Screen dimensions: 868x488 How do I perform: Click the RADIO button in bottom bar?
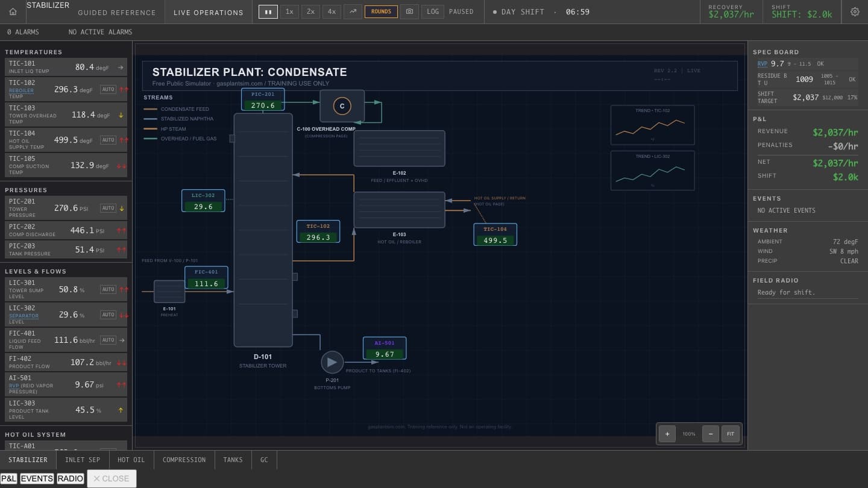[71, 478]
